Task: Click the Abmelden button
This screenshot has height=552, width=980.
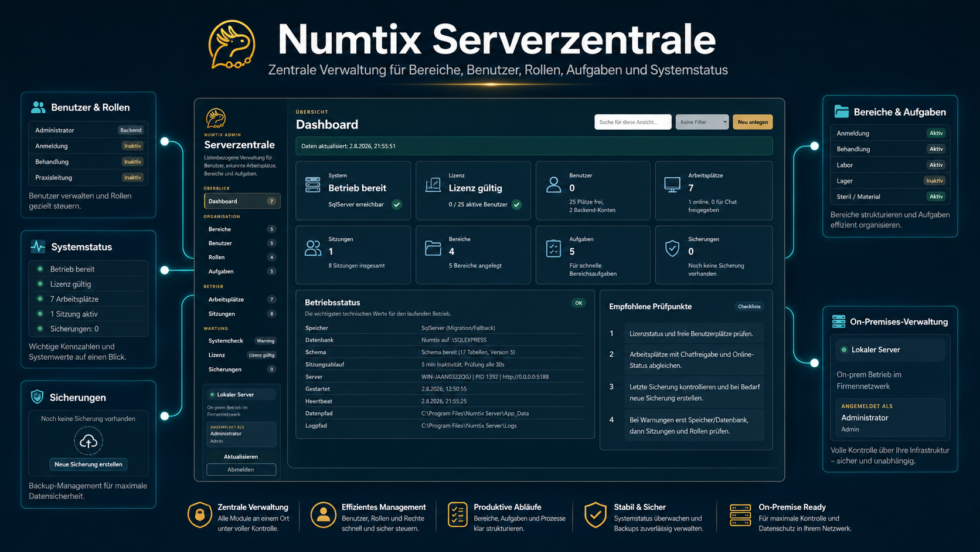Action: point(241,469)
